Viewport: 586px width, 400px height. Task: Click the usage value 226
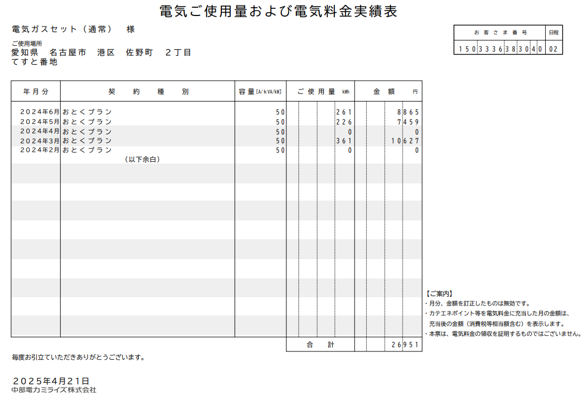pos(344,122)
